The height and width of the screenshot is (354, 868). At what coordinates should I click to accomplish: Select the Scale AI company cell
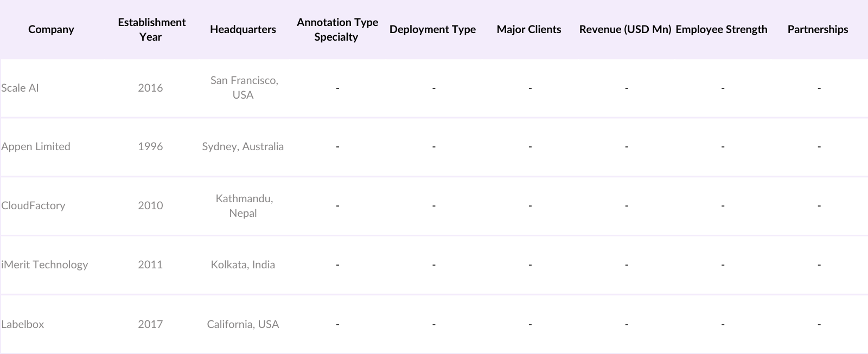coord(20,88)
